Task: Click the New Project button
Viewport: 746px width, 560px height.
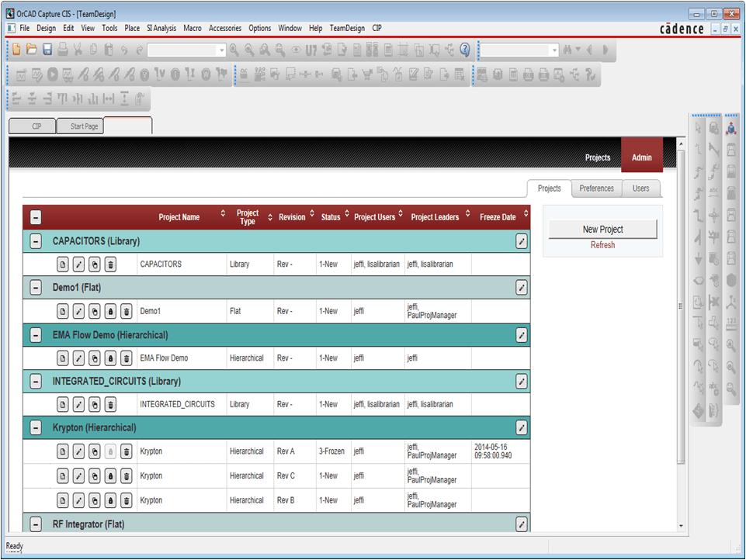Action: pyautogui.click(x=602, y=230)
